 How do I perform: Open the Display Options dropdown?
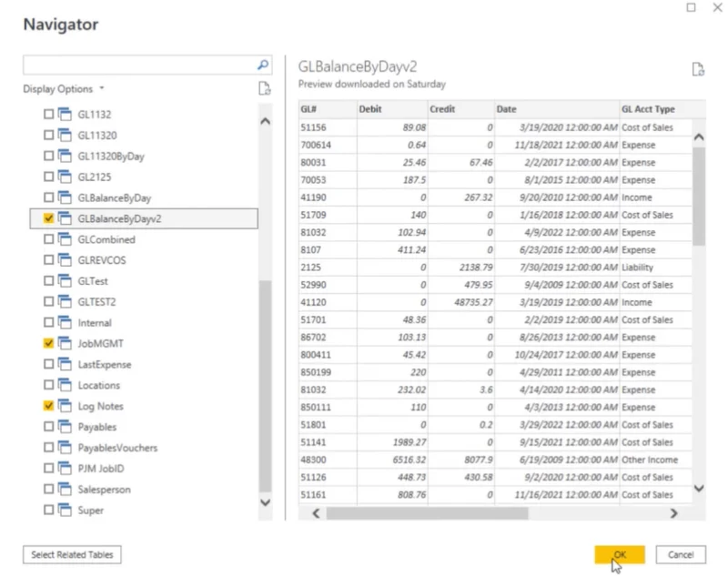coord(64,88)
